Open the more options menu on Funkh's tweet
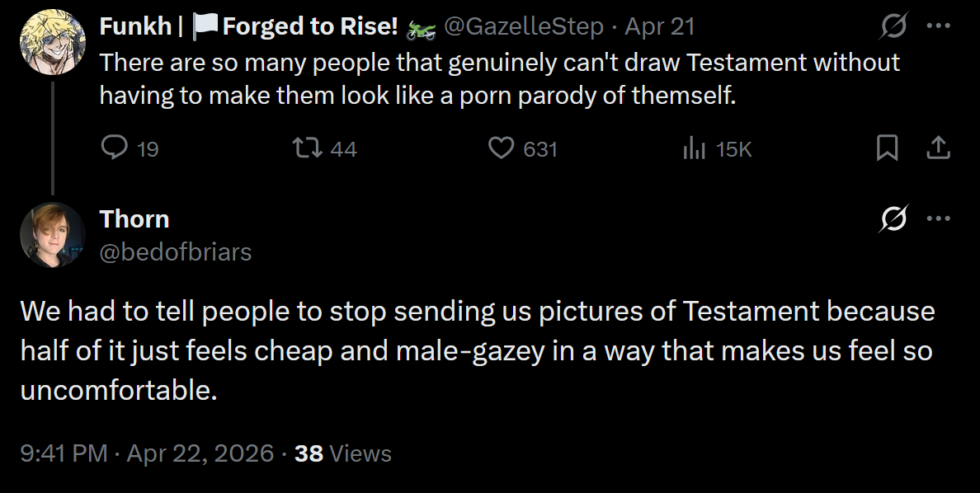The image size is (980, 493). tap(939, 26)
